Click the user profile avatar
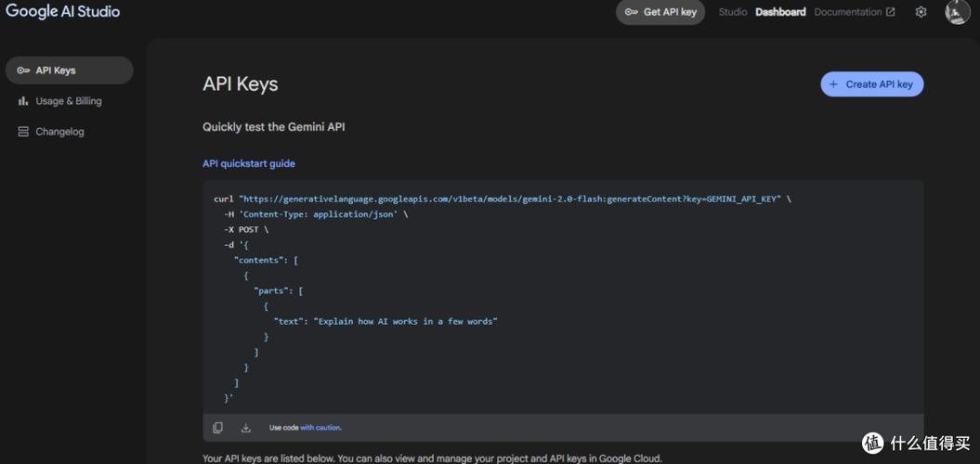Image resolution: width=980 pixels, height=464 pixels. [x=957, y=12]
